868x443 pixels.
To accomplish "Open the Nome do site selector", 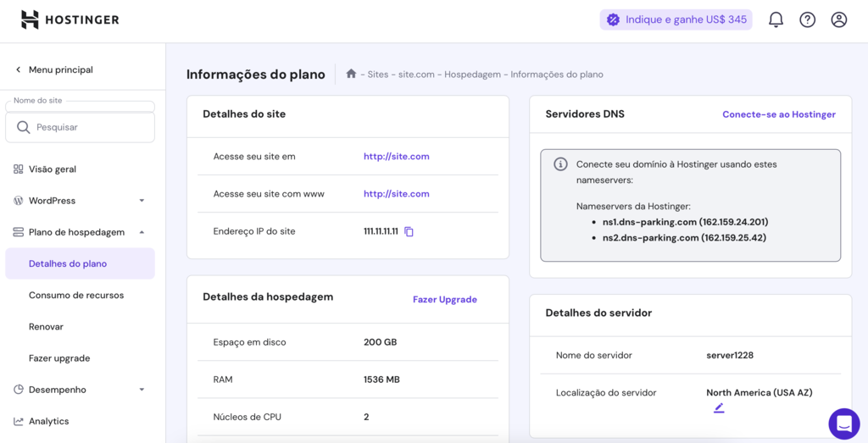I will (x=81, y=107).
